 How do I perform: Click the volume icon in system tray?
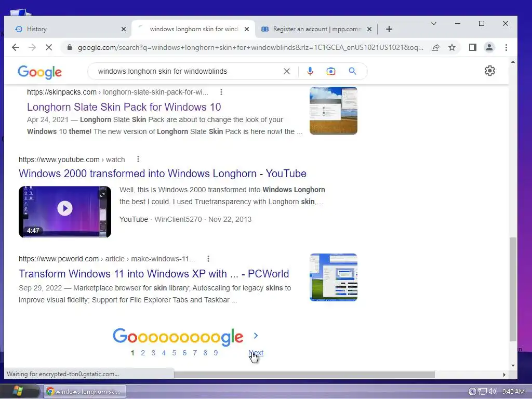(x=493, y=392)
